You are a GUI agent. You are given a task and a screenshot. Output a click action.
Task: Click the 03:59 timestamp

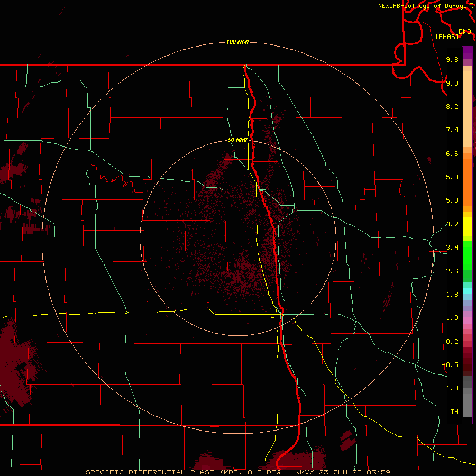[378, 472]
